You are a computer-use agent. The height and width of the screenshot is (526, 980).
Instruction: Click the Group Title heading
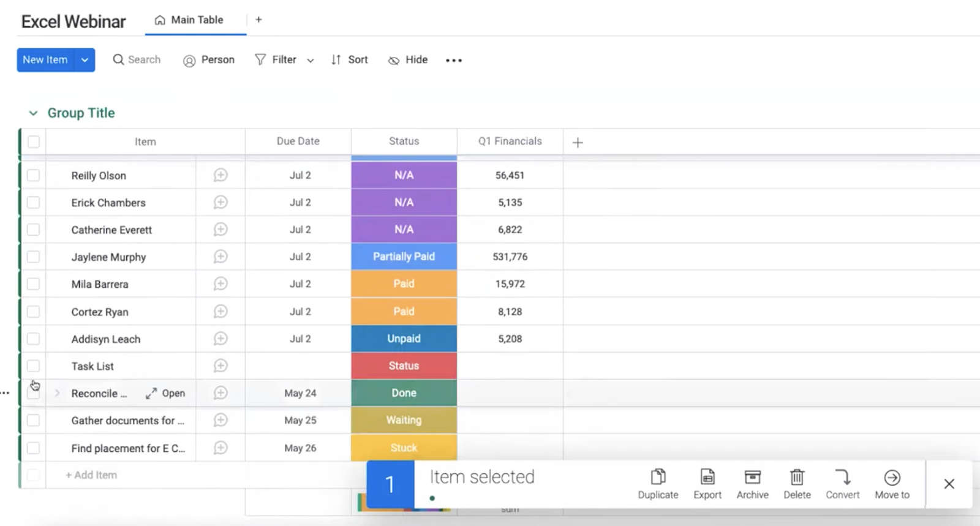click(x=81, y=113)
